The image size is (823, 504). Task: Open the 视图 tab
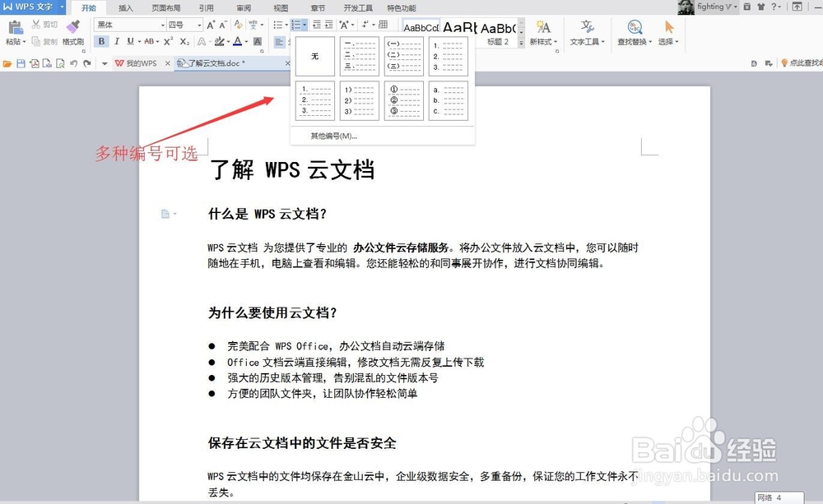(x=281, y=8)
